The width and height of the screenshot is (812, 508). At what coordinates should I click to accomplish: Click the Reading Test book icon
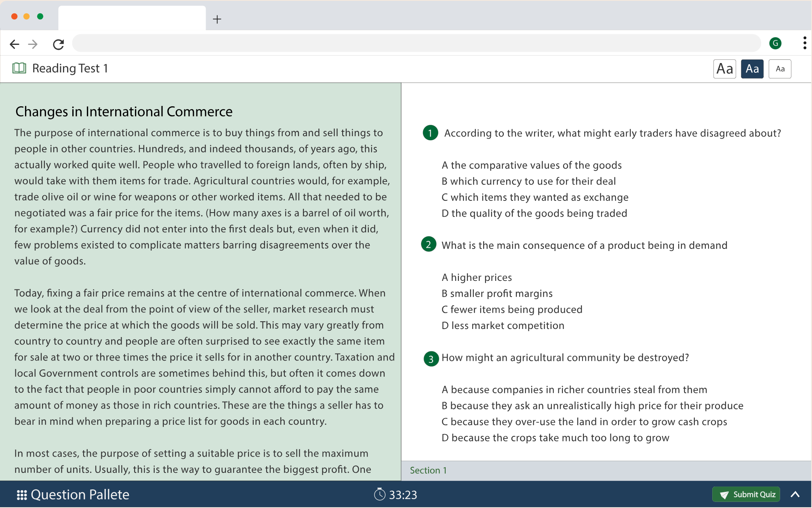coord(19,68)
